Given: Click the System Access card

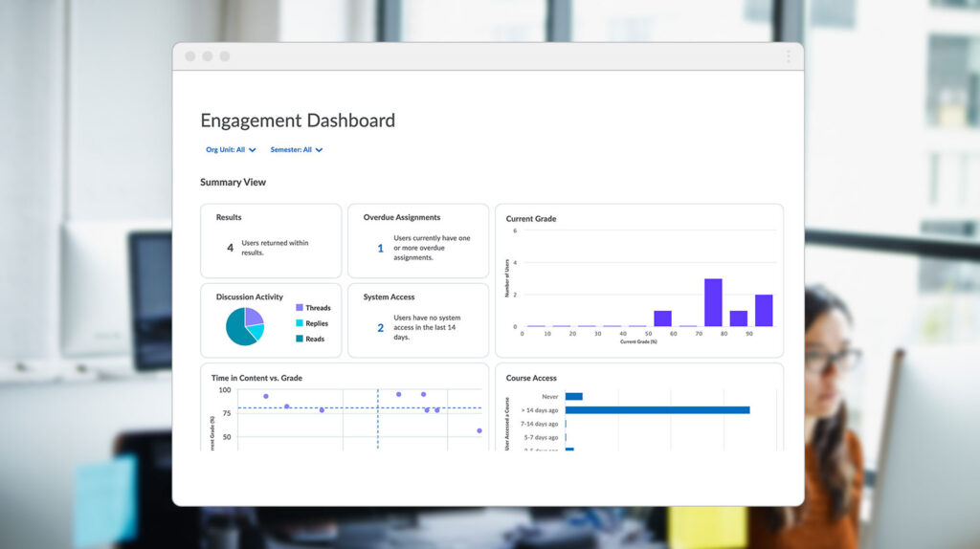Looking at the screenshot, I should (x=418, y=320).
